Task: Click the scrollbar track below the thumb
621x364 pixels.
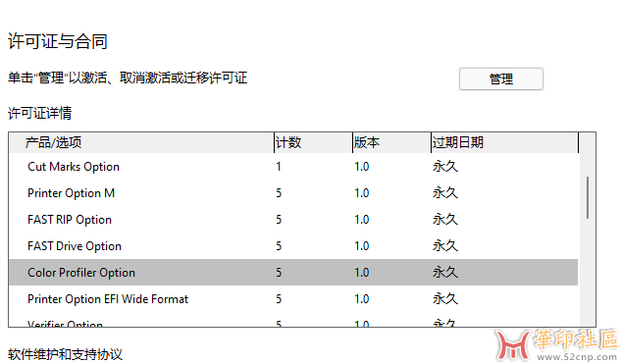Action: [x=588, y=274]
